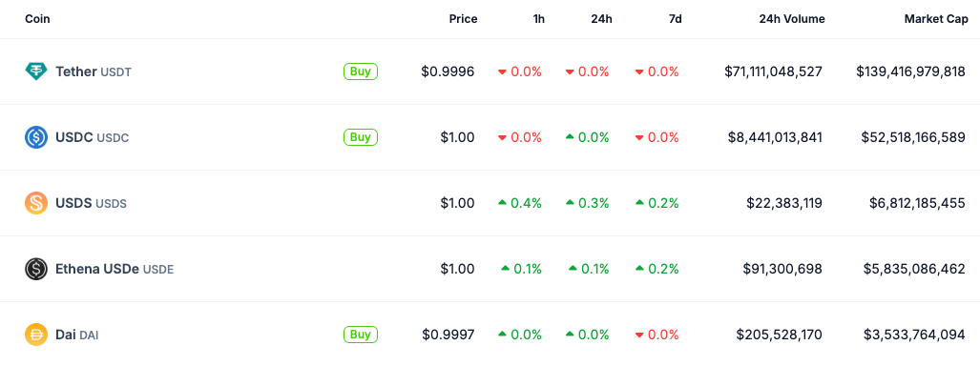Sort by the 1h change column
The width and height of the screenshot is (980, 366).
[x=539, y=19]
